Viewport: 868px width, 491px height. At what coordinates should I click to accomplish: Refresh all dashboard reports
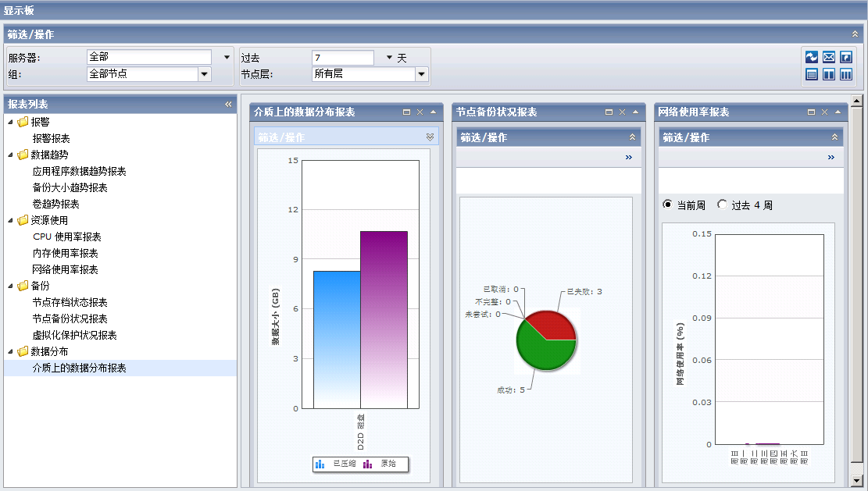(x=812, y=57)
